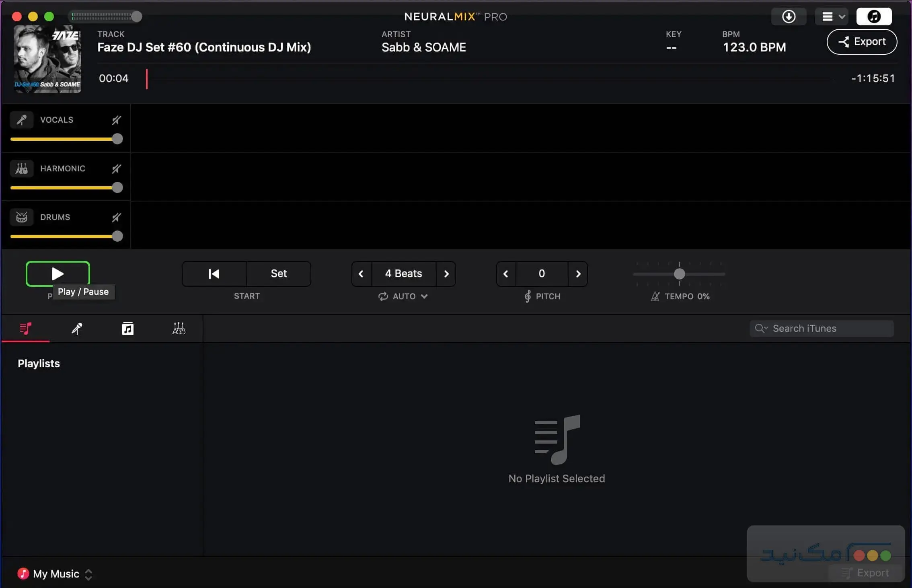This screenshot has height=588, width=912.
Task: Click the download icon in title bar
Action: click(x=789, y=16)
